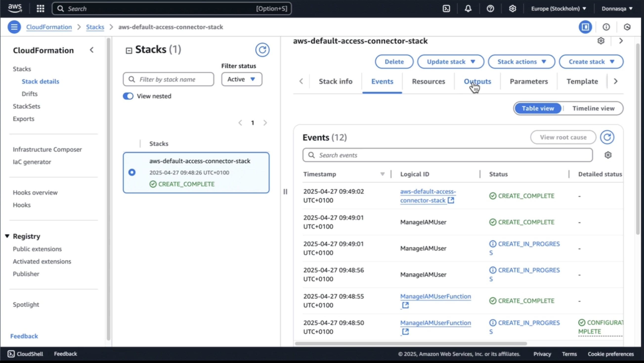Open stack detail settings gear beside title

click(601, 41)
